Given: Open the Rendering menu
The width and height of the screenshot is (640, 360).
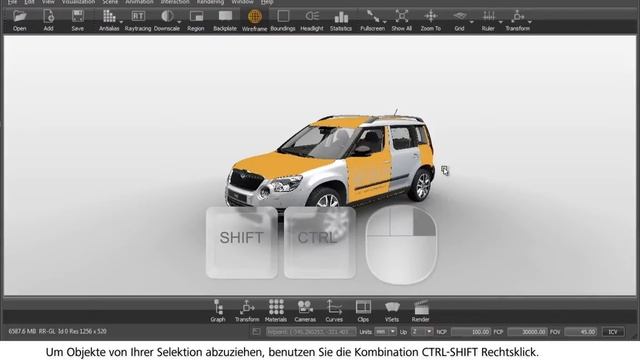Looking at the screenshot, I should [x=210, y=2].
